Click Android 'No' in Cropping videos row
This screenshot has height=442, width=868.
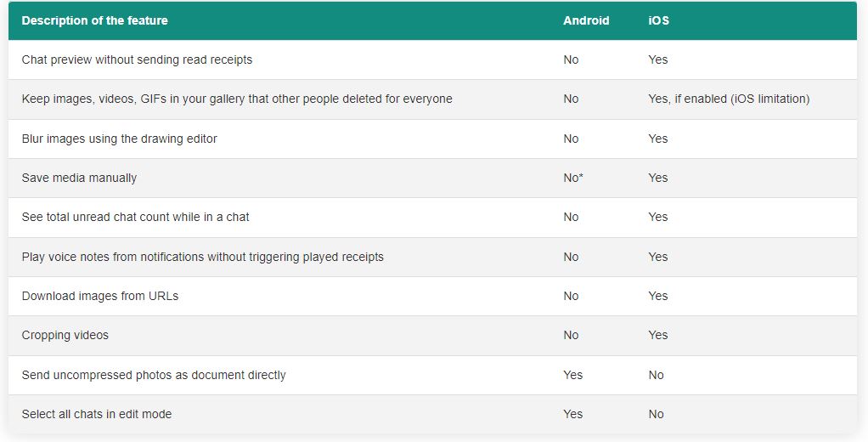(571, 335)
